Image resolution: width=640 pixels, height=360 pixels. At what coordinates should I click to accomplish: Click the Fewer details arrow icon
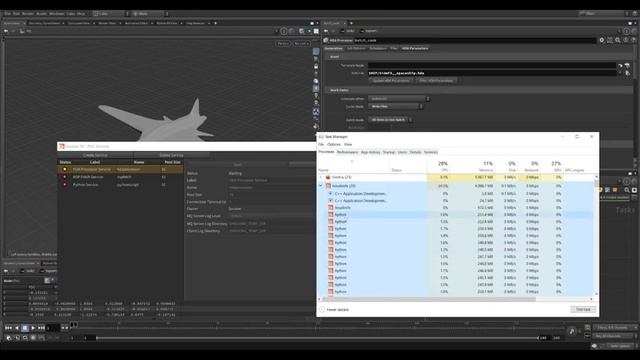(322, 310)
